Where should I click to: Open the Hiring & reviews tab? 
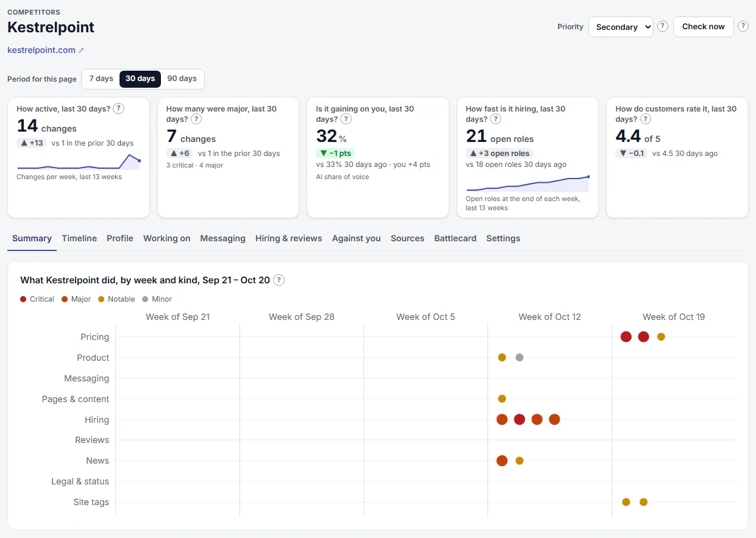[288, 238]
